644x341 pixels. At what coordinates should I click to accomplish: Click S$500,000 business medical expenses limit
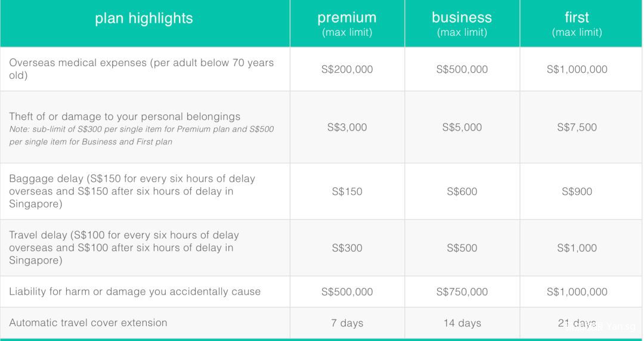coord(462,69)
